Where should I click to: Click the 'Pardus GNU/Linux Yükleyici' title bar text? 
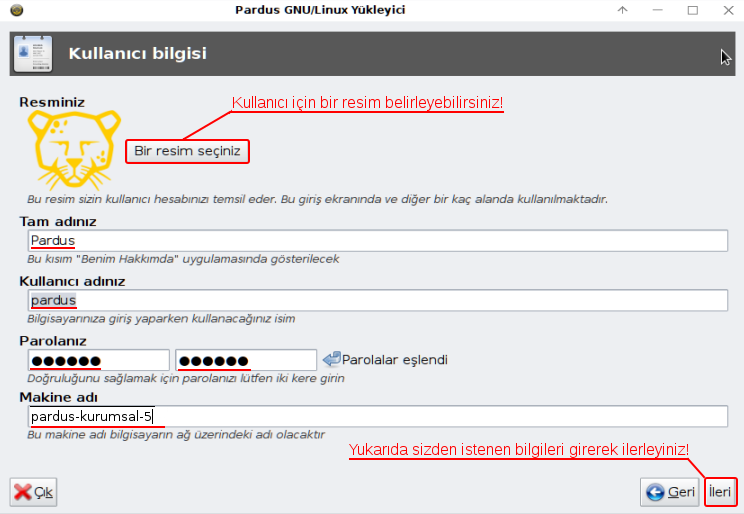320,10
